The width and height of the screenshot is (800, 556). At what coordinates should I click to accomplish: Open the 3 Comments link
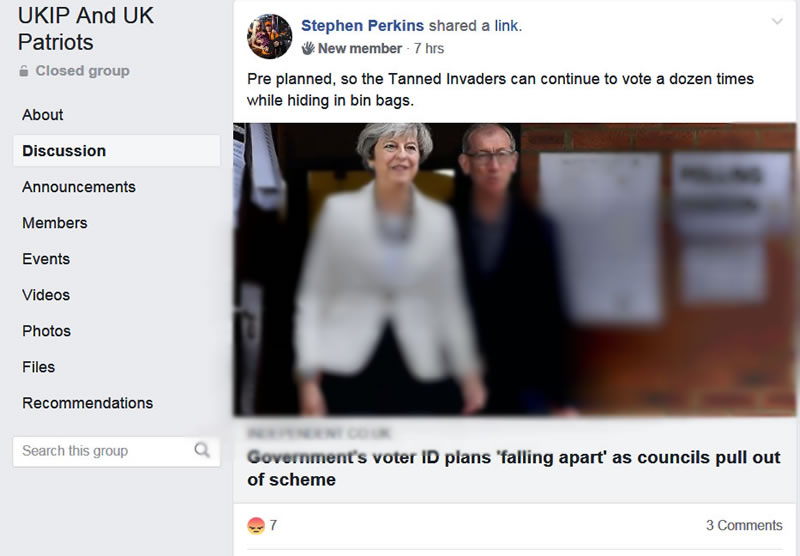[x=744, y=525]
